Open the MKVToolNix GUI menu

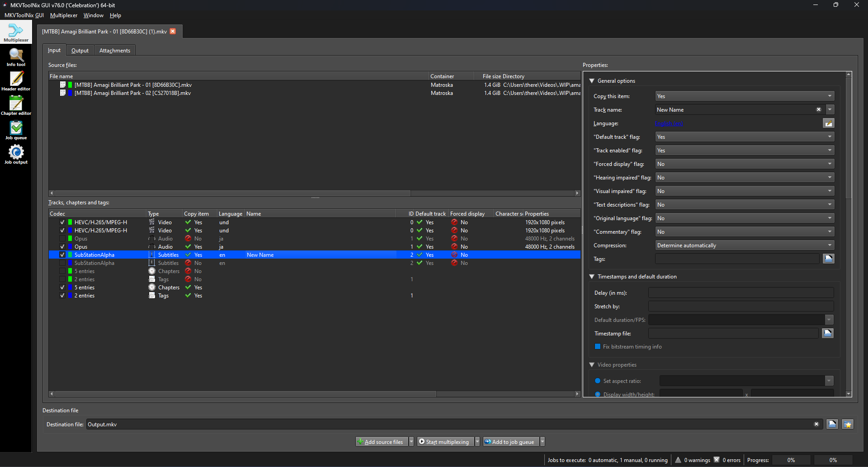tap(24, 15)
